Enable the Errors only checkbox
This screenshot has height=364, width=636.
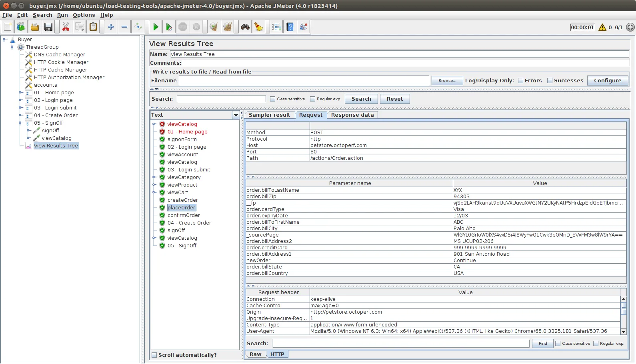[521, 81]
